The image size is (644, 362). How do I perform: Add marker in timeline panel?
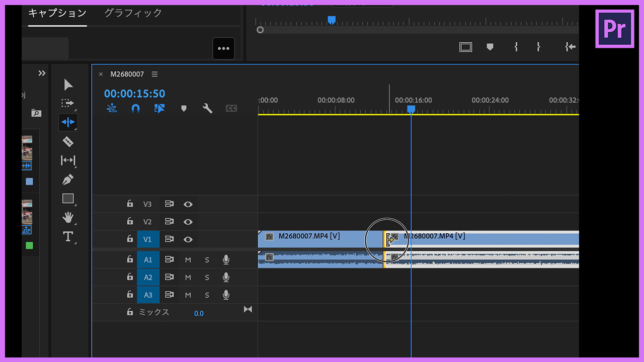[x=184, y=108]
